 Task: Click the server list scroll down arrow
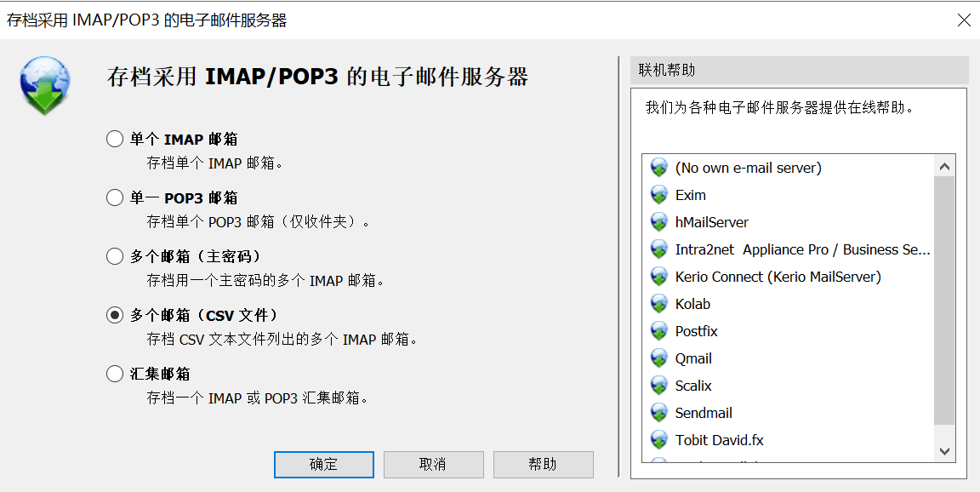coord(944,451)
